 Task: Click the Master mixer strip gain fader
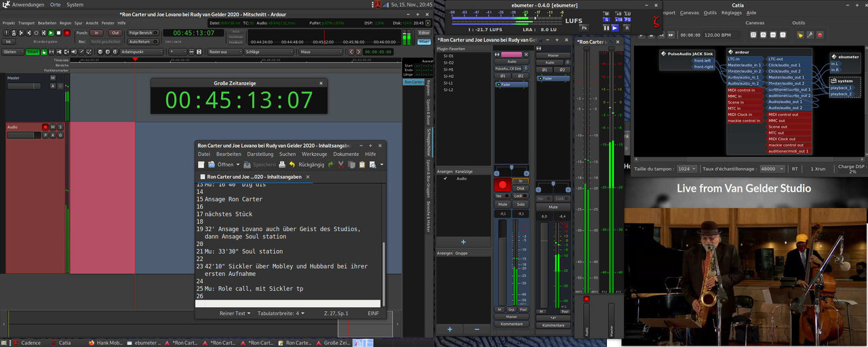point(544,264)
